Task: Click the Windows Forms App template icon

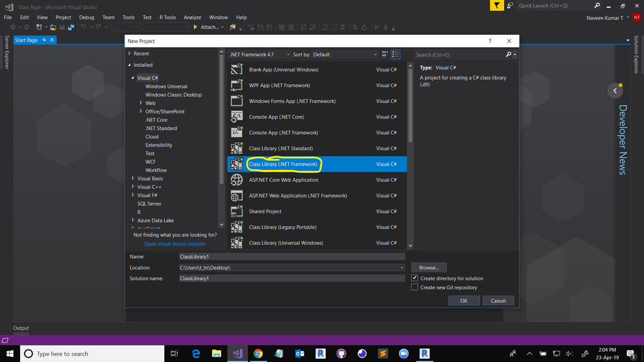Action: [237, 101]
